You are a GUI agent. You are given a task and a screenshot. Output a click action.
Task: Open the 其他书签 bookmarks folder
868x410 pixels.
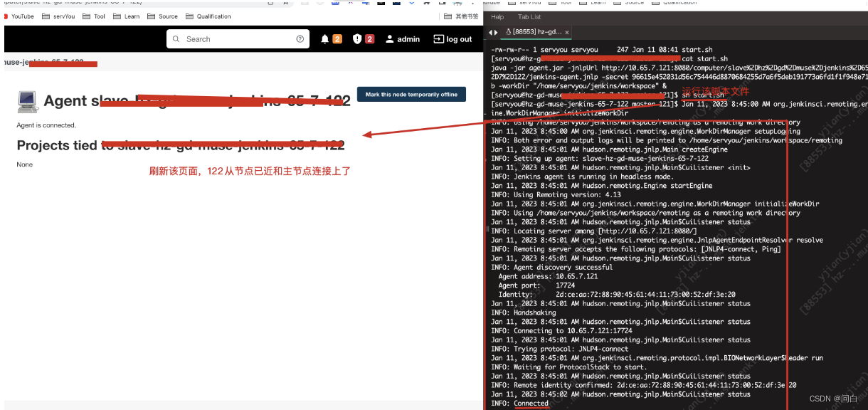[x=461, y=16]
